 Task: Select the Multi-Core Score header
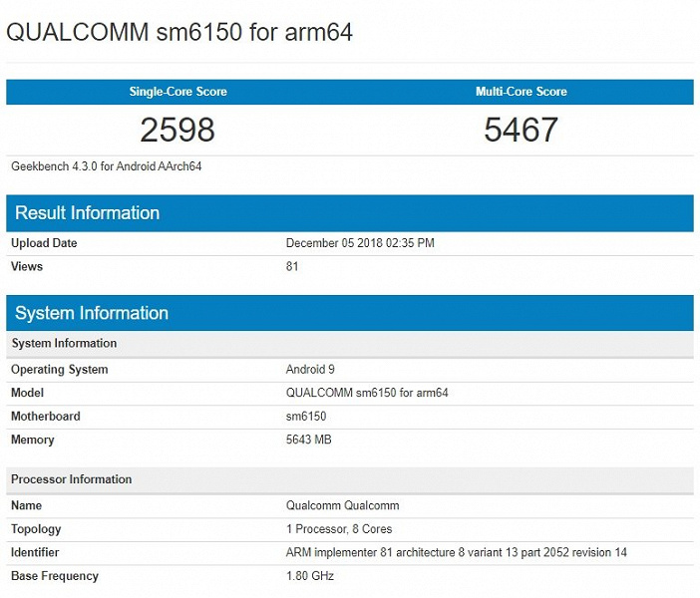[521, 92]
